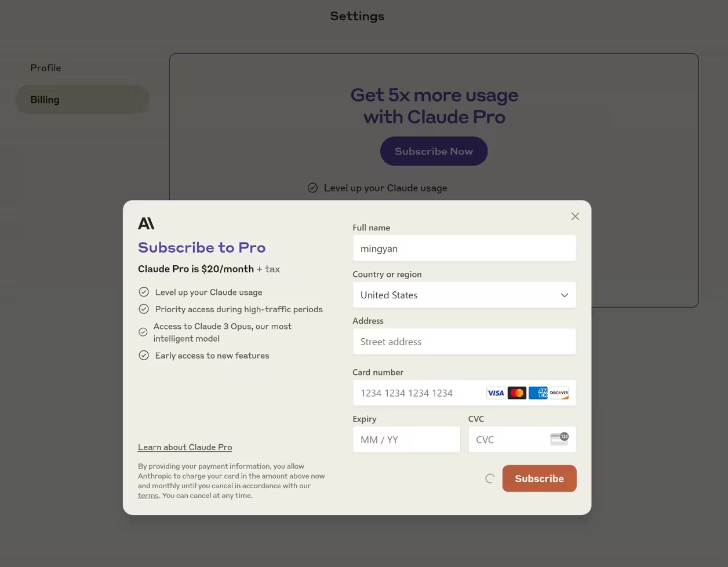Click checkmark beside Priority access during high-traffic
The image size is (728, 567).
click(144, 309)
